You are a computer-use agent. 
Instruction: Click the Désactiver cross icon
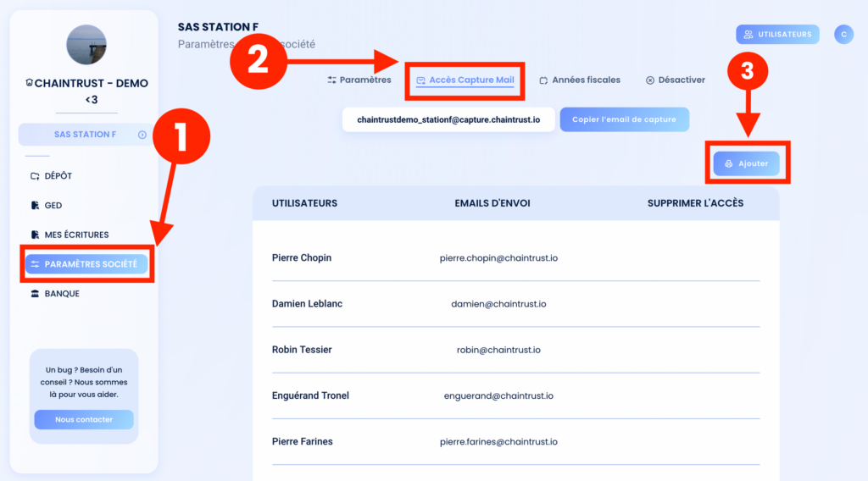[650, 80]
